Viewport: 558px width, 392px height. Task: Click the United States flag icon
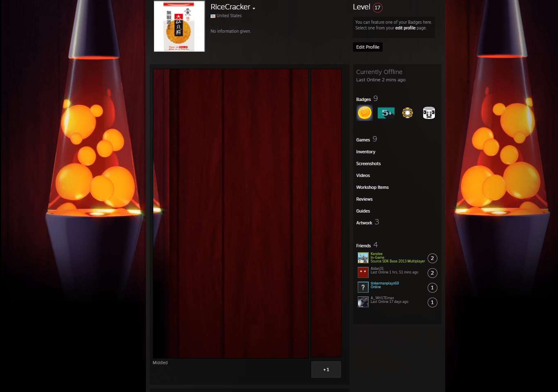click(213, 16)
